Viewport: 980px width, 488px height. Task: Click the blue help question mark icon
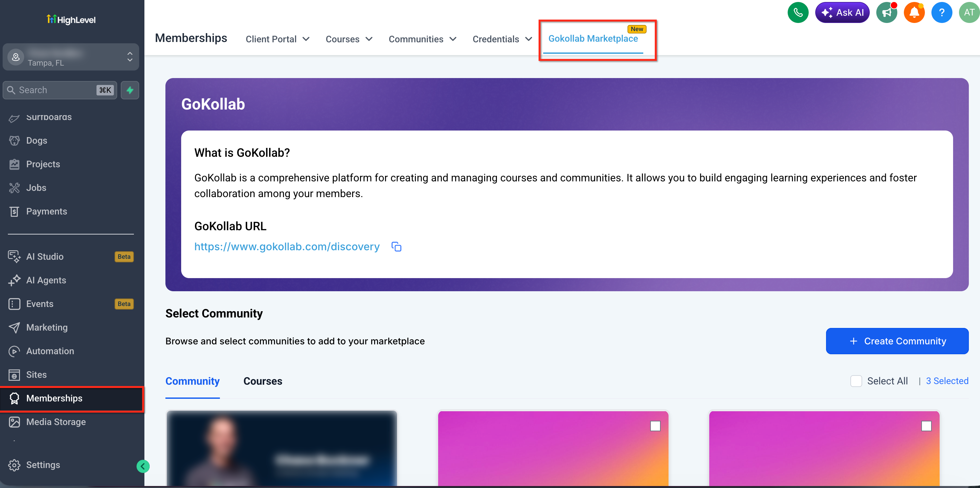point(942,12)
